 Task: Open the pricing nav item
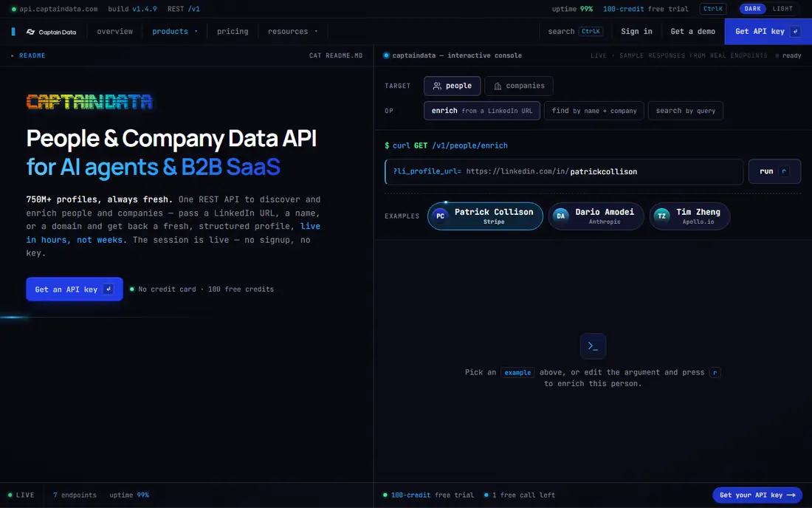233,32
